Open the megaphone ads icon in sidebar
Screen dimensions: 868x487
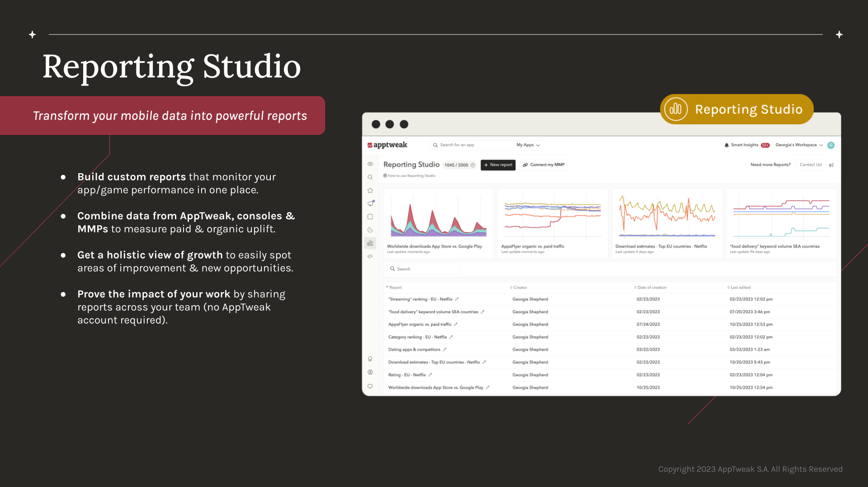click(371, 203)
